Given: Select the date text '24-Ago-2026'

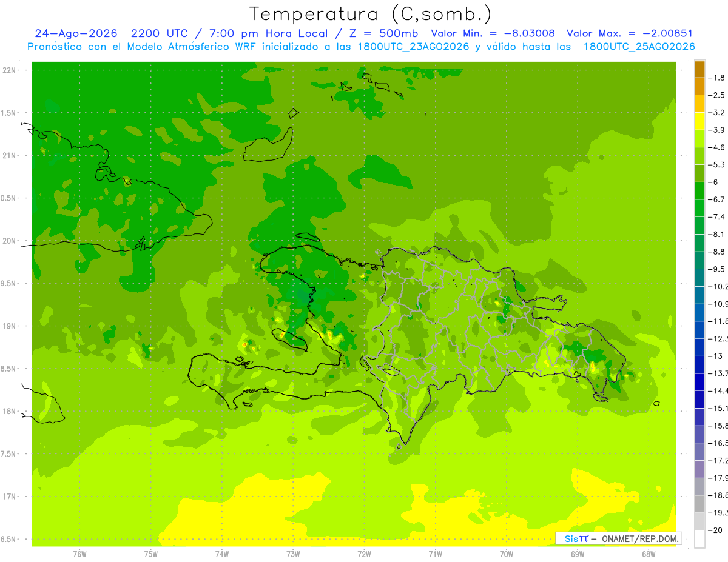Looking at the screenshot, I should [76, 34].
